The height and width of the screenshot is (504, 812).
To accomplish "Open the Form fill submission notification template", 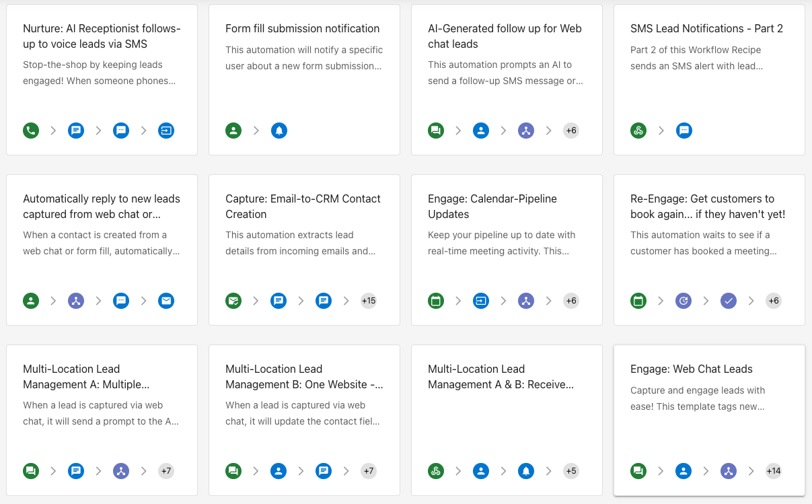I will pos(303,29).
